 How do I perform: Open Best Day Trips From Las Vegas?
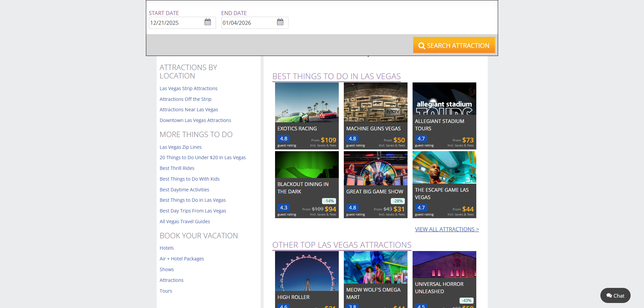(x=193, y=211)
